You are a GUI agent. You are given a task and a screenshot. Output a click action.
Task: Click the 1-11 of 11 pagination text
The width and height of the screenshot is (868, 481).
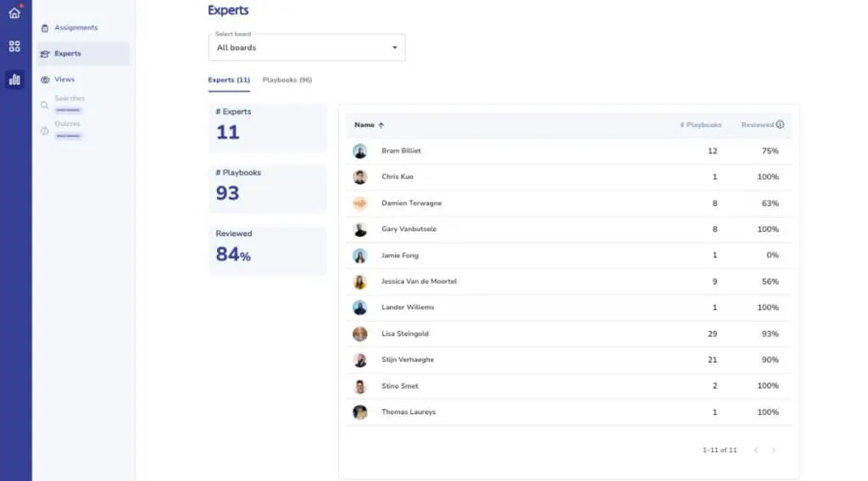click(720, 450)
